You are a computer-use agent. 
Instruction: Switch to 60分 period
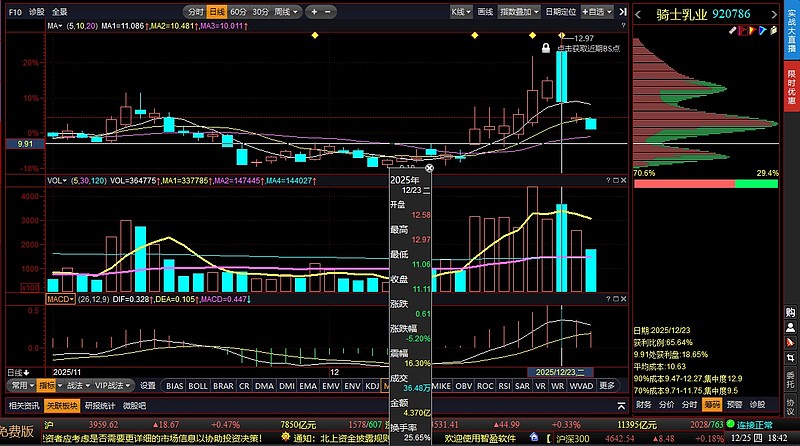click(239, 12)
